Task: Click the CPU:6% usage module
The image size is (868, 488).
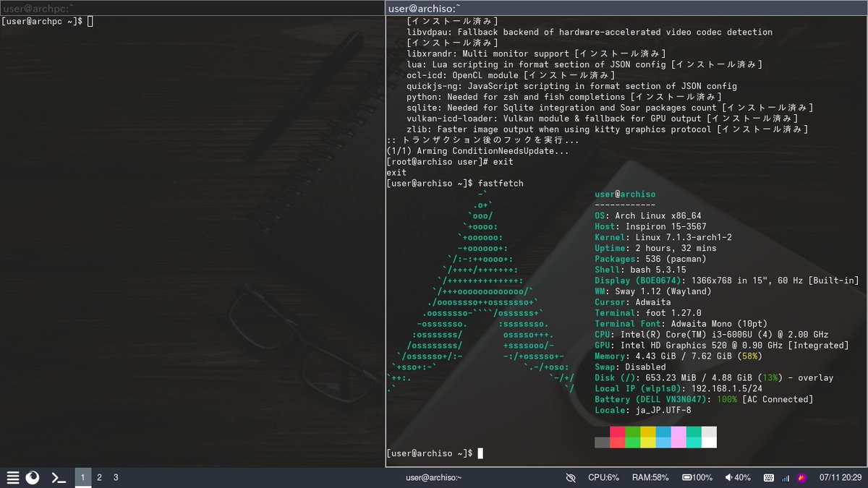Action: 603,478
